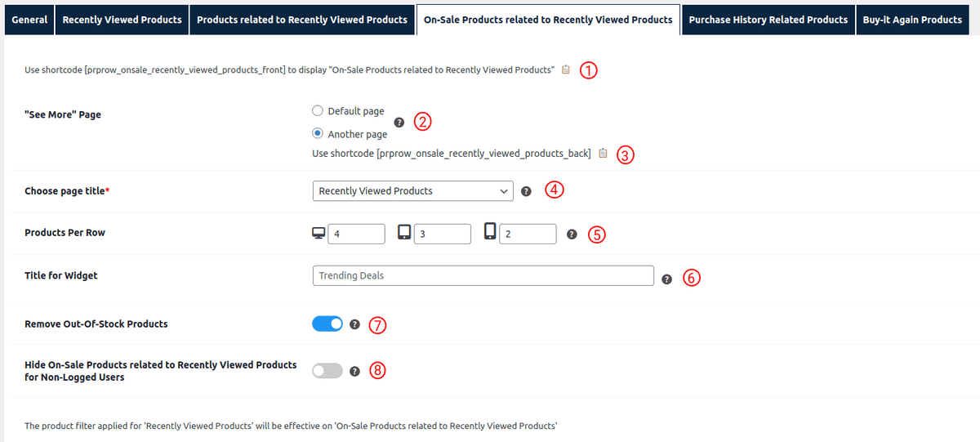
Task: Open the Recently Viewed Products tab
Action: coord(122,20)
